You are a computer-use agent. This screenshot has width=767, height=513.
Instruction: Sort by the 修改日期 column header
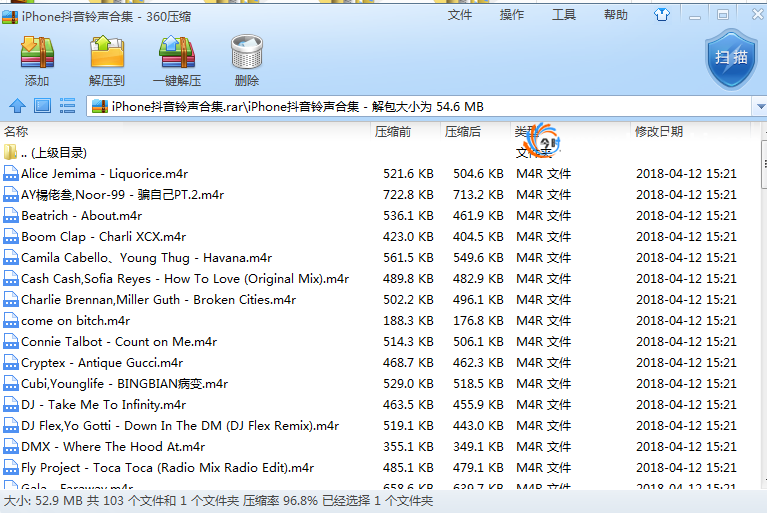tap(658, 132)
